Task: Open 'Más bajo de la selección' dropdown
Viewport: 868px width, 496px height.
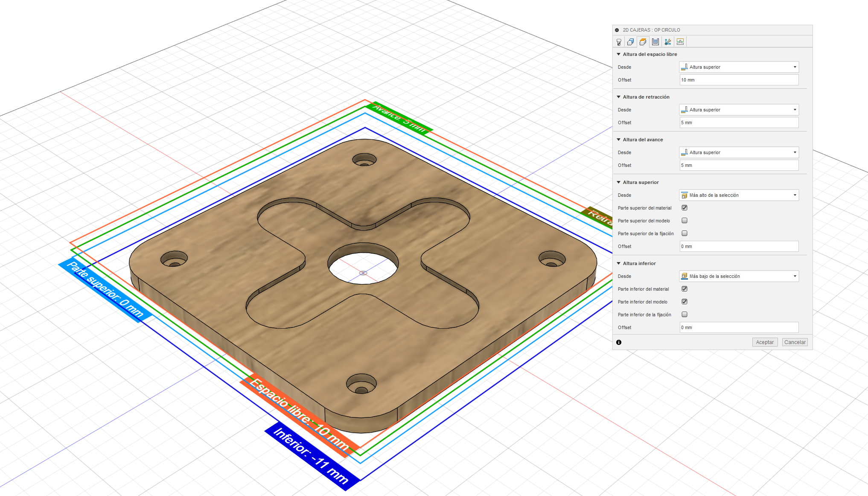Action: coord(739,276)
